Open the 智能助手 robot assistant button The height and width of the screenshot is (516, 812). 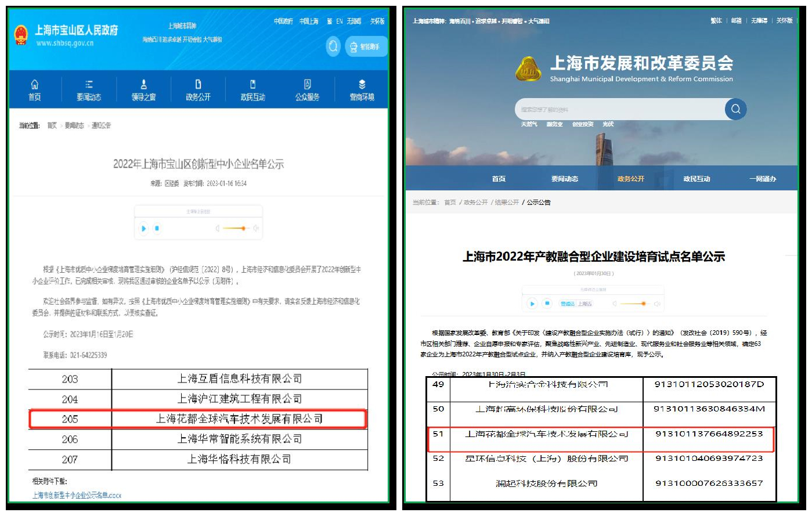coord(366,46)
